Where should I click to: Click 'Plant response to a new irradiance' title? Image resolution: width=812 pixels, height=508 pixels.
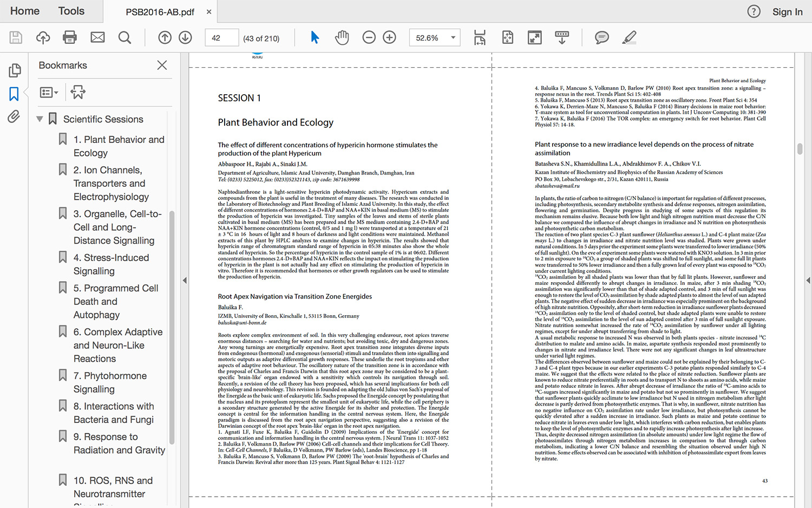(x=644, y=148)
